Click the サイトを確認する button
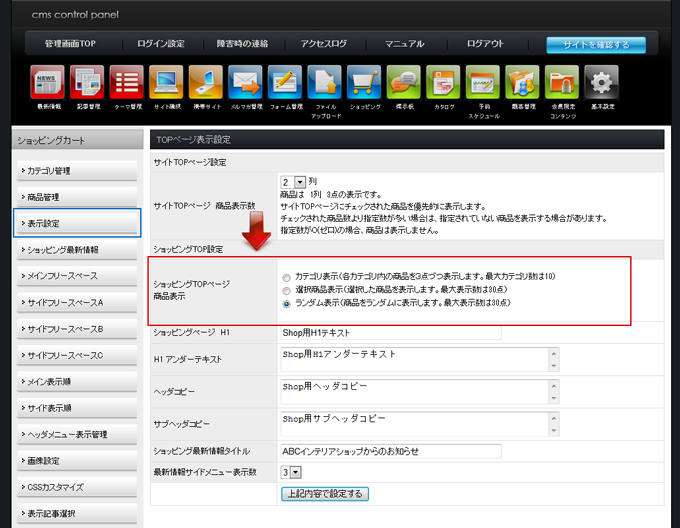680x528 pixels. (595, 45)
